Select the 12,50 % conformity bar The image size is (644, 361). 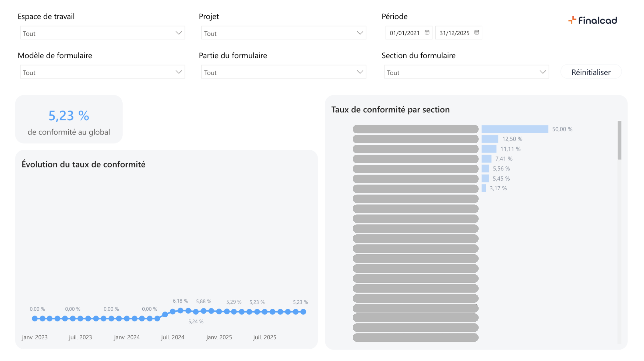click(x=490, y=139)
